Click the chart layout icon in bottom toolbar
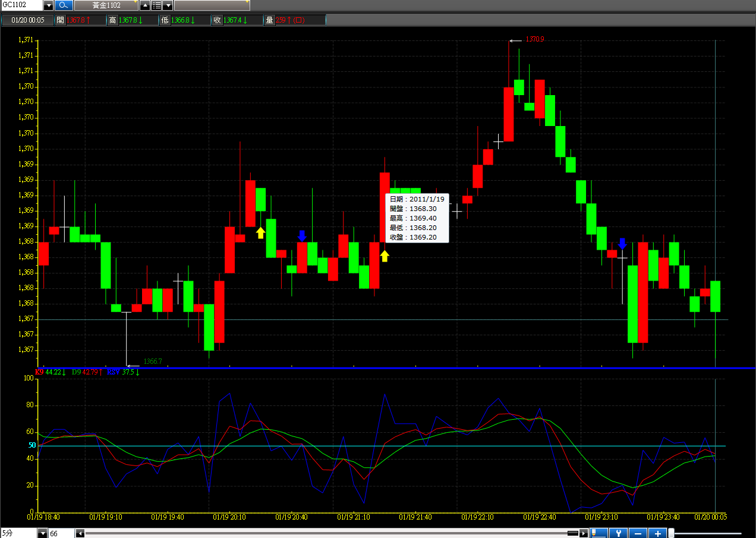 (x=599, y=533)
